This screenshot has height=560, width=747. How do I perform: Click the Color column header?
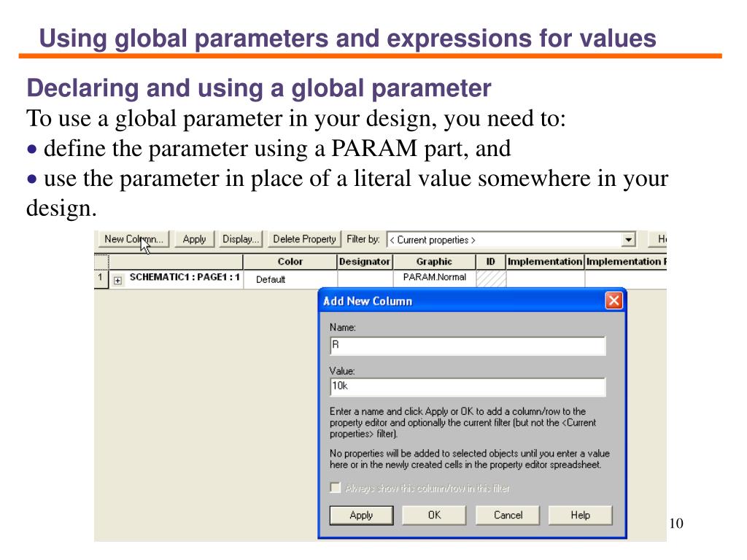pyautogui.click(x=290, y=262)
